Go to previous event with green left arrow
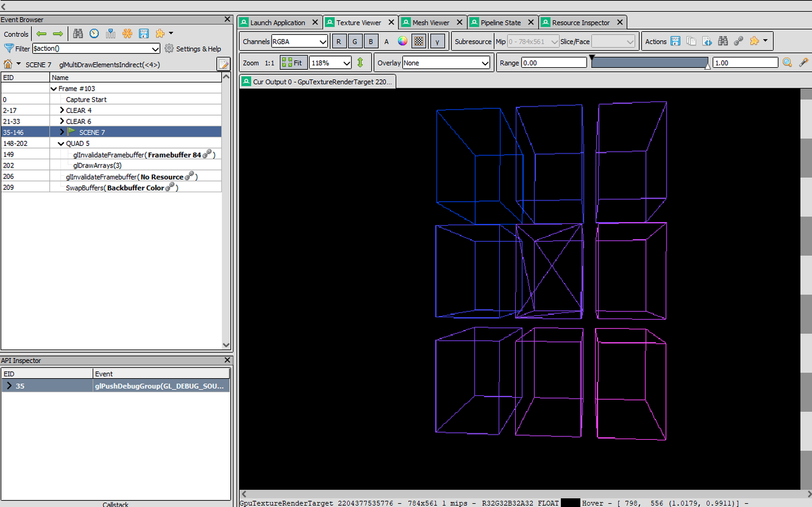This screenshot has width=812, height=507. 41,34
